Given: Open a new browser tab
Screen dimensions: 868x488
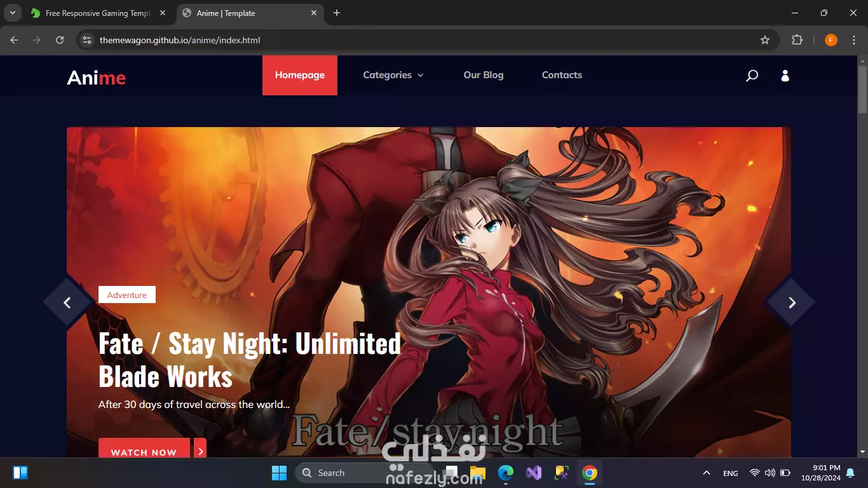Looking at the screenshot, I should pyautogui.click(x=337, y=13).
